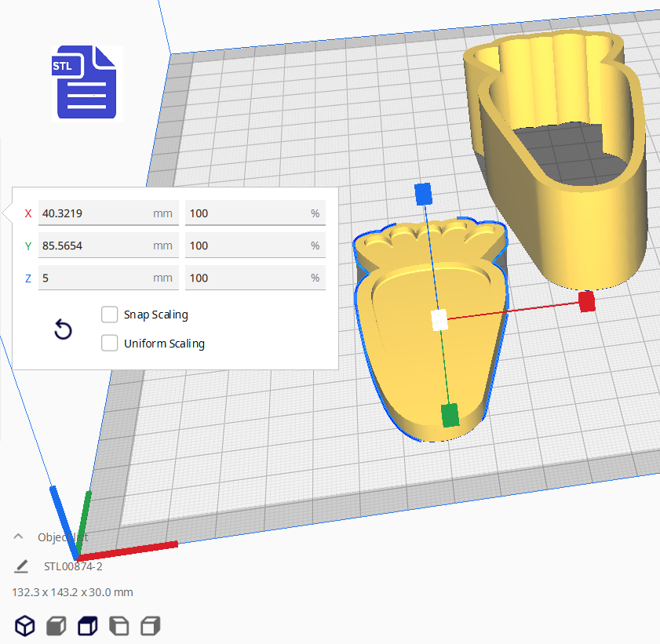Enable the Snap Scaling checkbox
The height and width of the screenshot is (644, 660).
point(110,315)
